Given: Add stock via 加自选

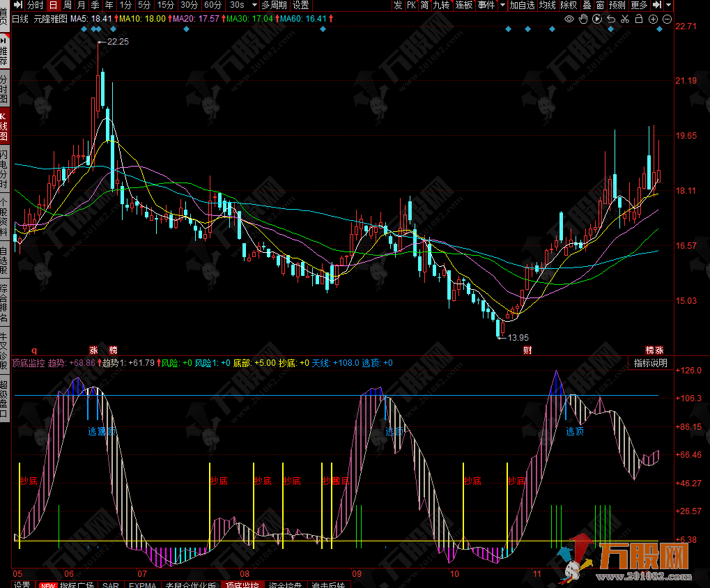Looking at the screenshot, I should coord(522,5).
